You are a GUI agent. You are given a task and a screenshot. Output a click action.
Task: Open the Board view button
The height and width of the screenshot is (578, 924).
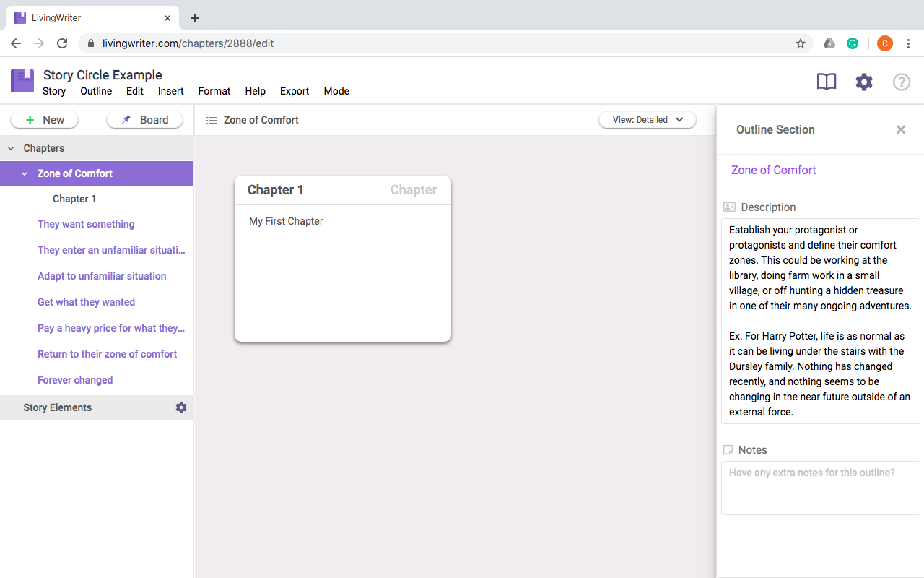coord(145,120)
